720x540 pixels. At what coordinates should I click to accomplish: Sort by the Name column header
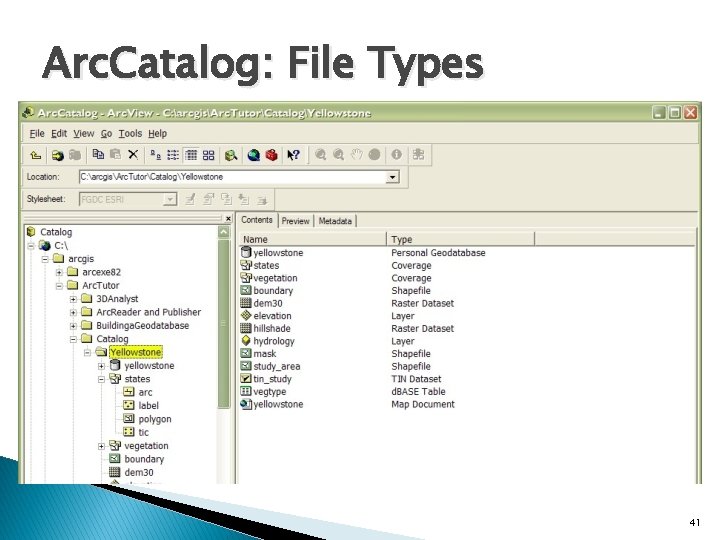pyautogui.click(x=313, y=239)
